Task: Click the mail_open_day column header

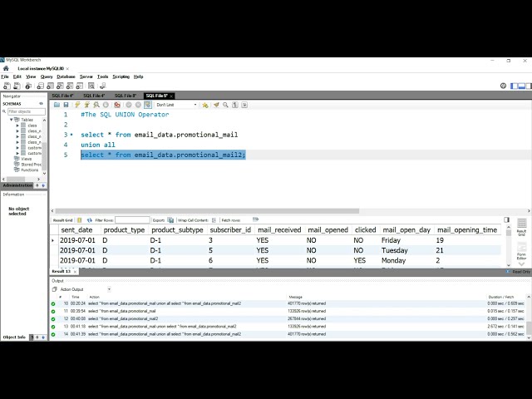Action: click(406, 230)
